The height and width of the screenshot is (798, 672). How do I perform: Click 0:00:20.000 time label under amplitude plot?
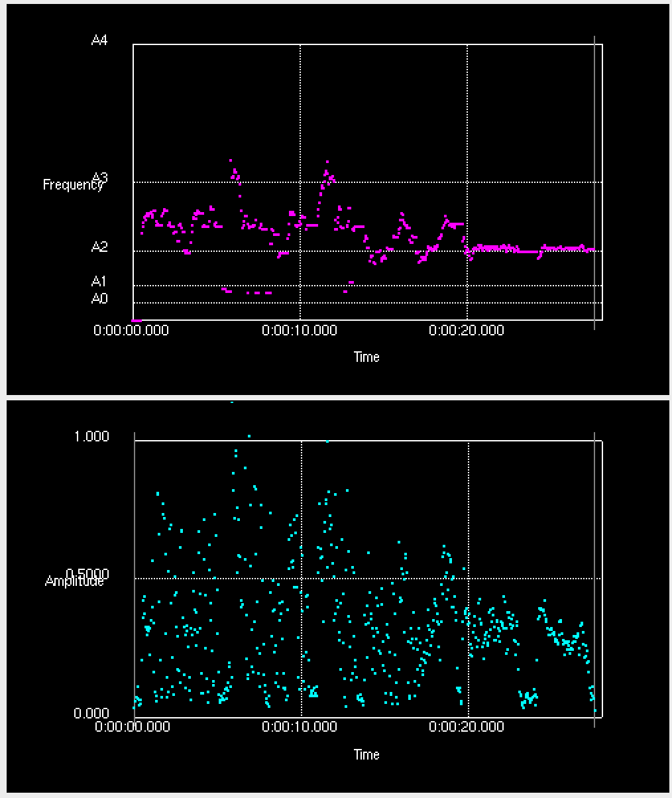(467, 727)
